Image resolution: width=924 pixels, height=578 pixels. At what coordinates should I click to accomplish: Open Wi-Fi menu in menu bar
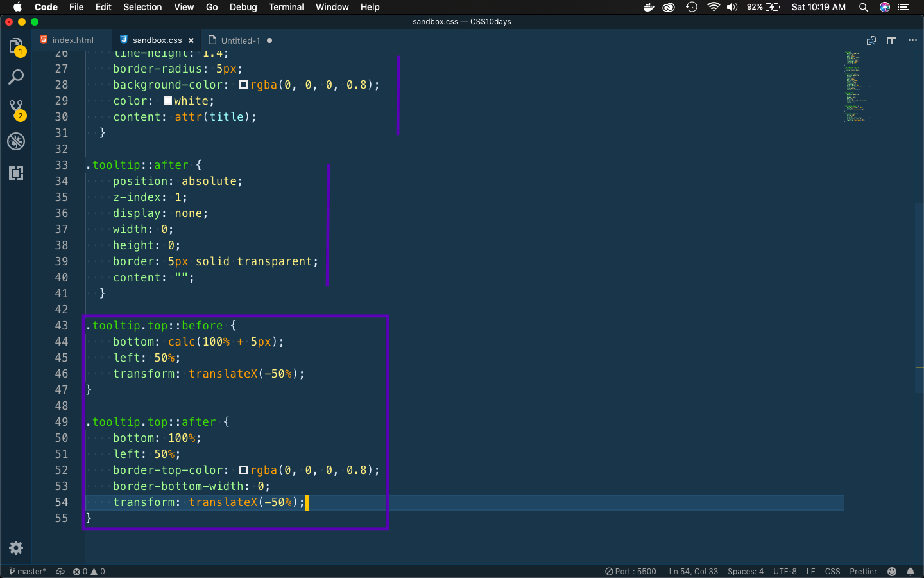(x=714, y=7)
